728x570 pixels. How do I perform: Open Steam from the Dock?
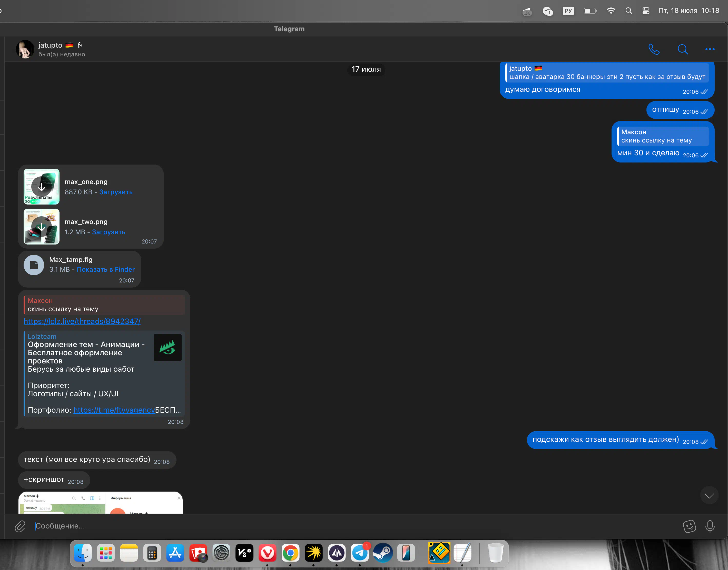click(383, 553)
